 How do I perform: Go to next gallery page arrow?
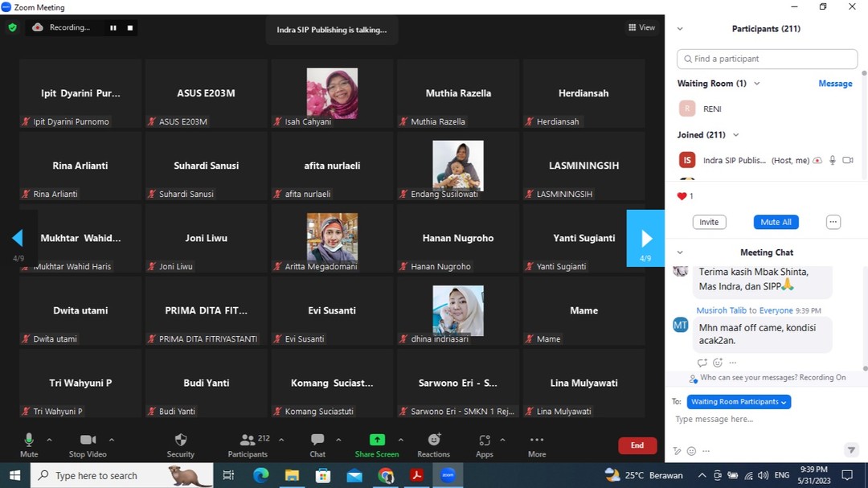click(x=645, y=238)
